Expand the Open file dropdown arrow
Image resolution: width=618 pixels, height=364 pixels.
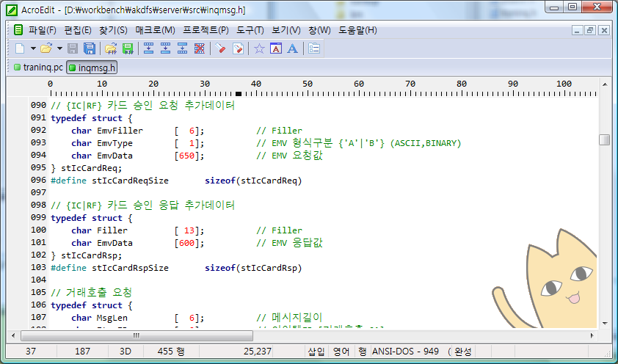click(x=58, y=49)
